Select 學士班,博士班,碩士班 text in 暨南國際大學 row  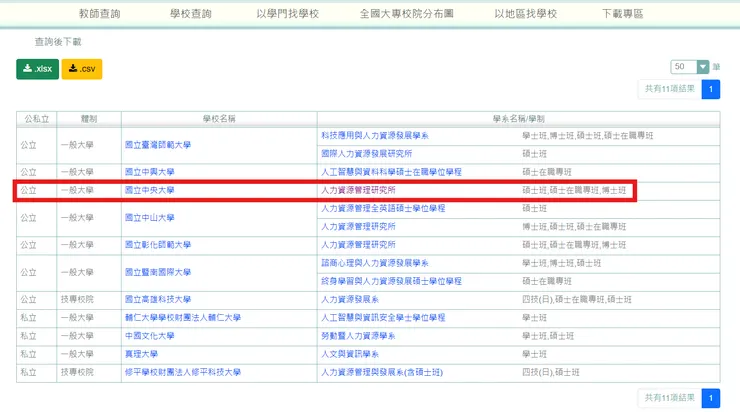click(x=562, y=263)
